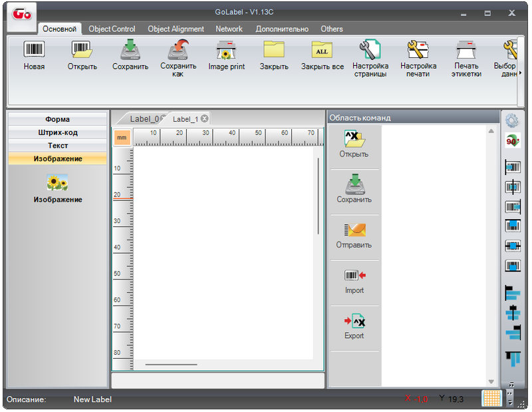This screenshot has width=532, height=412.
Task: Open a label file with Открыть in ribbon
Action: coord(82,51)
